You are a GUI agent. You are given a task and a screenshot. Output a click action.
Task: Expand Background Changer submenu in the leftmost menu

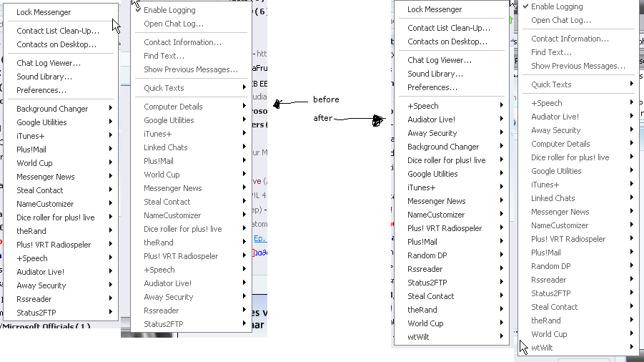pos(111,109)
